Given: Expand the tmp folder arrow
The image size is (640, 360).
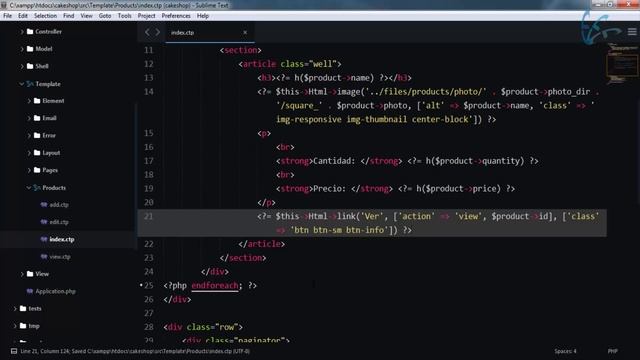Looking at the screenshot, I should pos(15,326).
